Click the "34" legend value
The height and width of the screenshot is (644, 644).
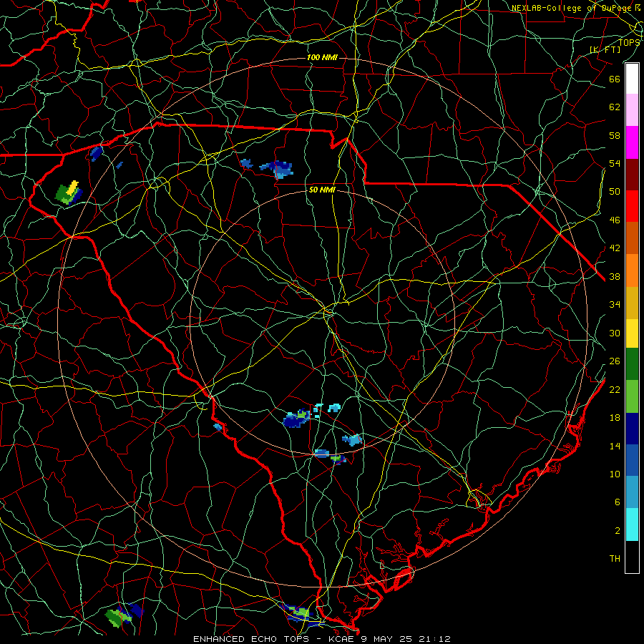pyautogui.click(x=615, y=304)
